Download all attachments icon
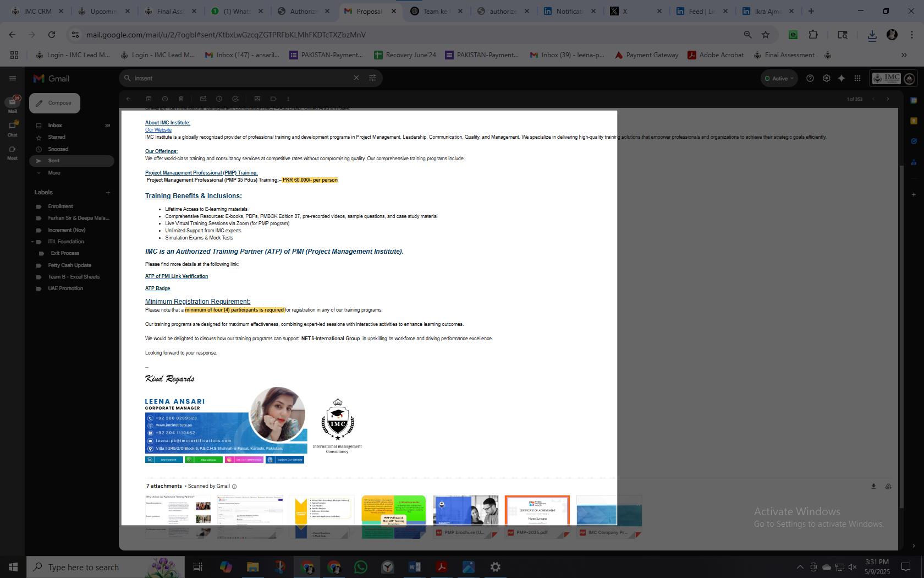This screenshot has width=924, height=578. (873, 486)
